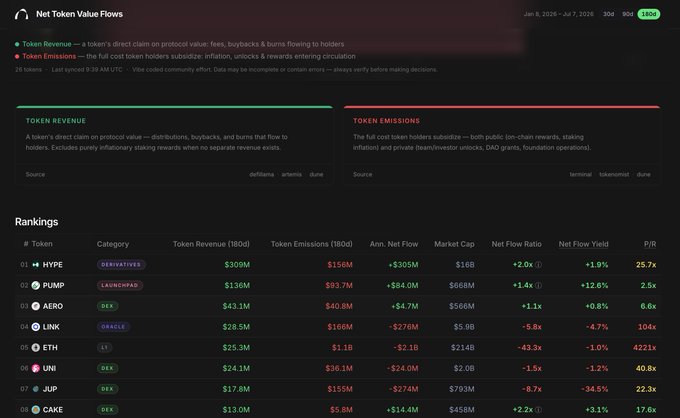The image size is (680, 418).
Task: Open the tokenomist source link
Action: (614, 174)
